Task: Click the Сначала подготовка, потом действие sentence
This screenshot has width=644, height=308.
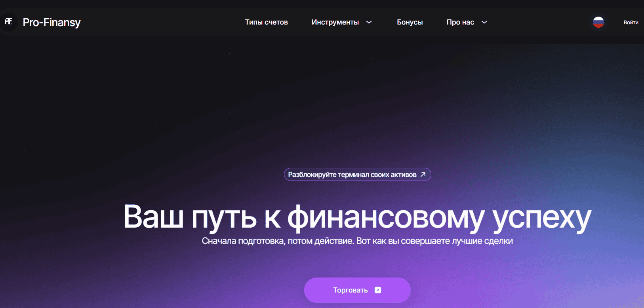Action: [278, 241]
